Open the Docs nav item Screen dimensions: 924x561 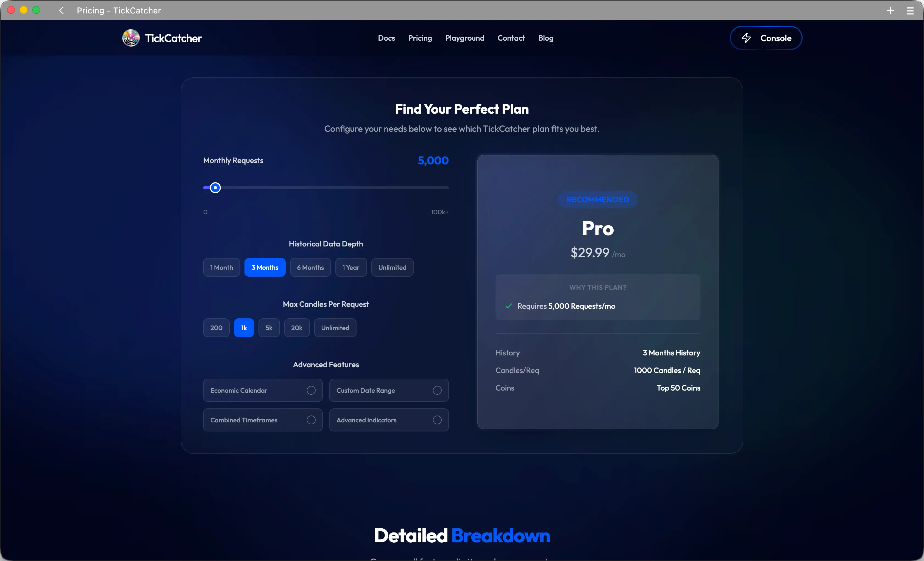pyautogui.click(x=386, y=38)
